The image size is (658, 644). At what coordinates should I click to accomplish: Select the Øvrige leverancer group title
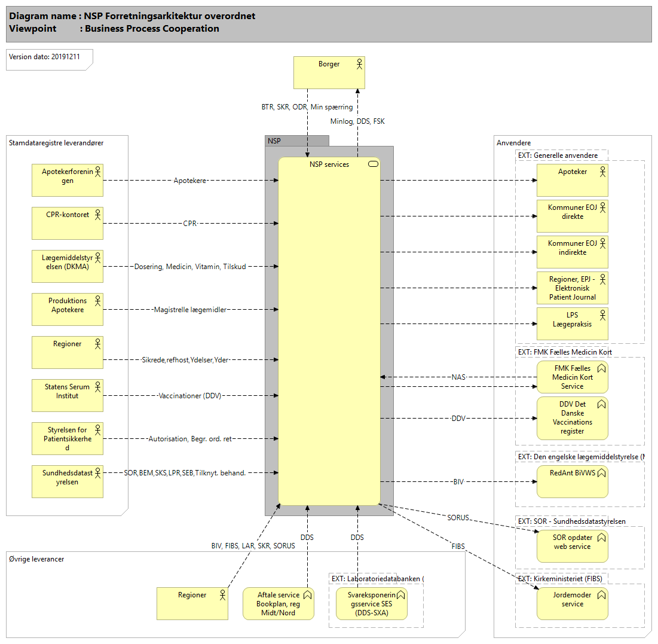(x=36, y=559)
